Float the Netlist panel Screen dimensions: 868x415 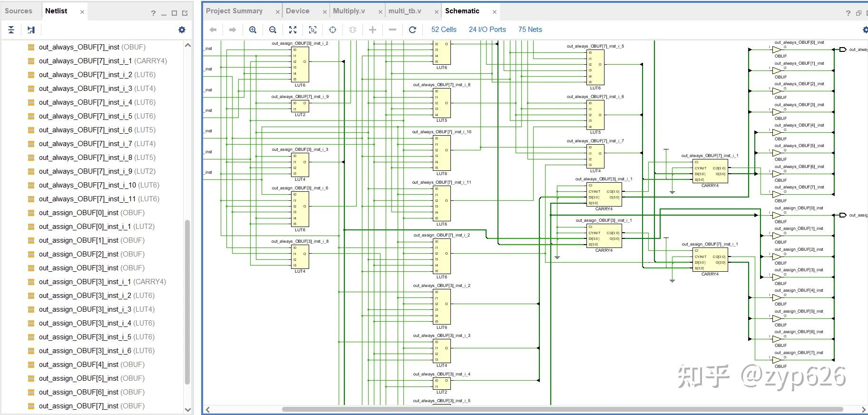coord(185,13)
